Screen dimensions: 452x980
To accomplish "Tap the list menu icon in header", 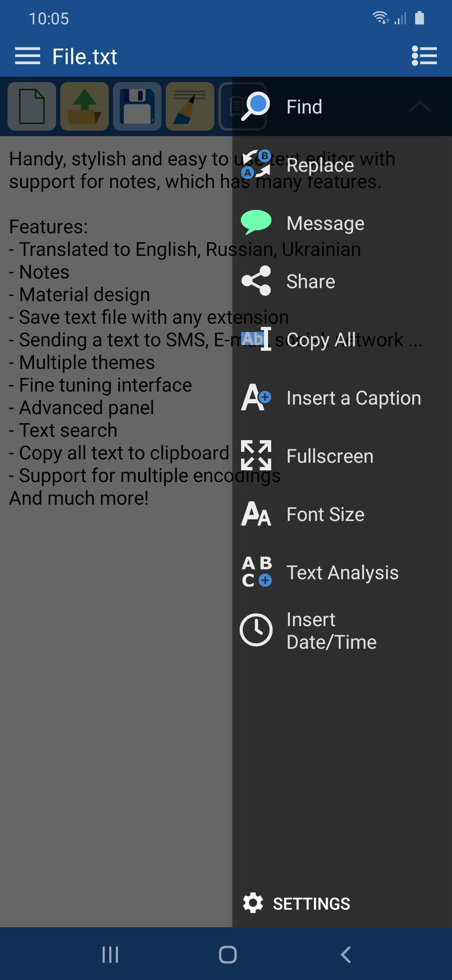I will click(x=424, y=56).
